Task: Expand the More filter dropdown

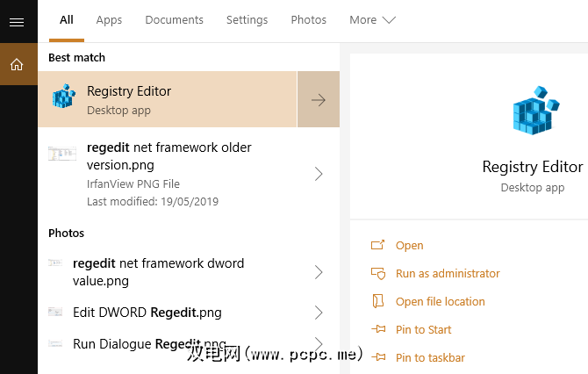Action: tap(372, 20)
